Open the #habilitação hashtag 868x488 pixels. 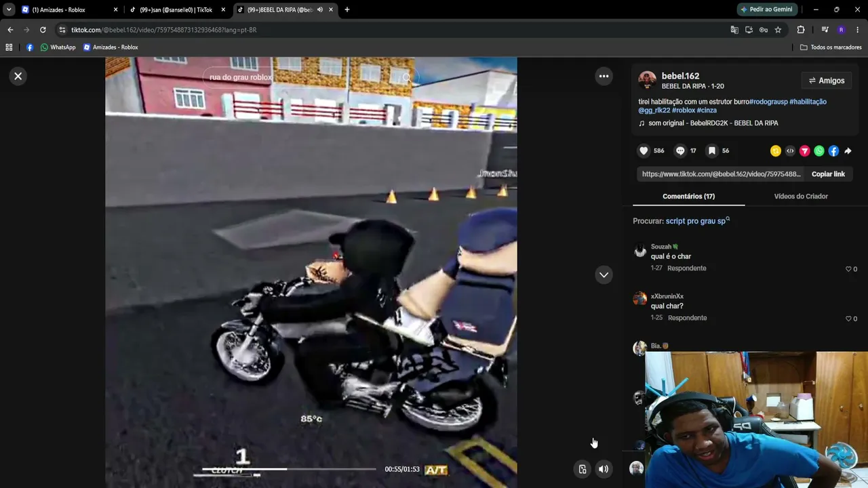[808, 102]
